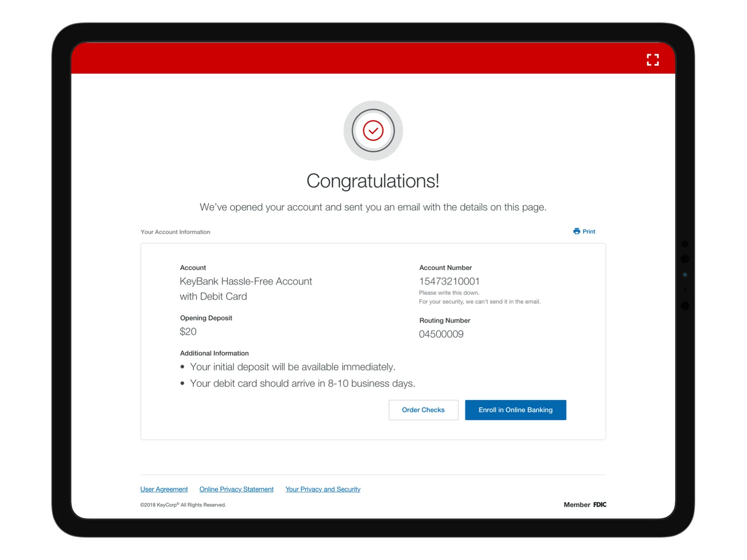Screen dimensions: 747x560
Task: Click the 'Please write this down' notice
Action: coord(449,293)
